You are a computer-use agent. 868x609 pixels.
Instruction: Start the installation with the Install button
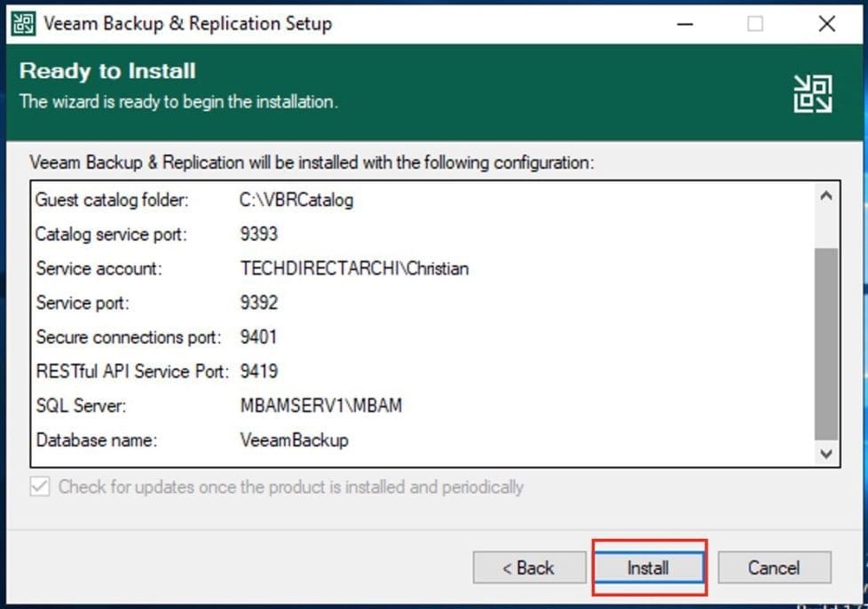649,567
